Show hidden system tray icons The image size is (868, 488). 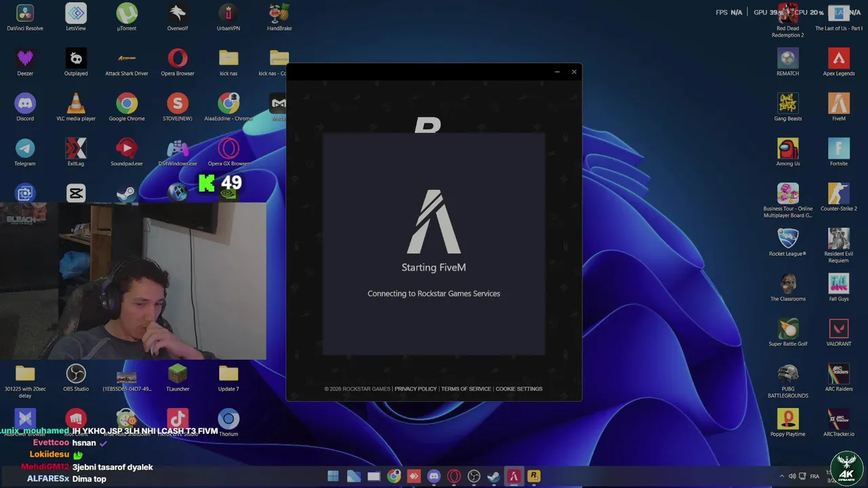coord(781,476)
